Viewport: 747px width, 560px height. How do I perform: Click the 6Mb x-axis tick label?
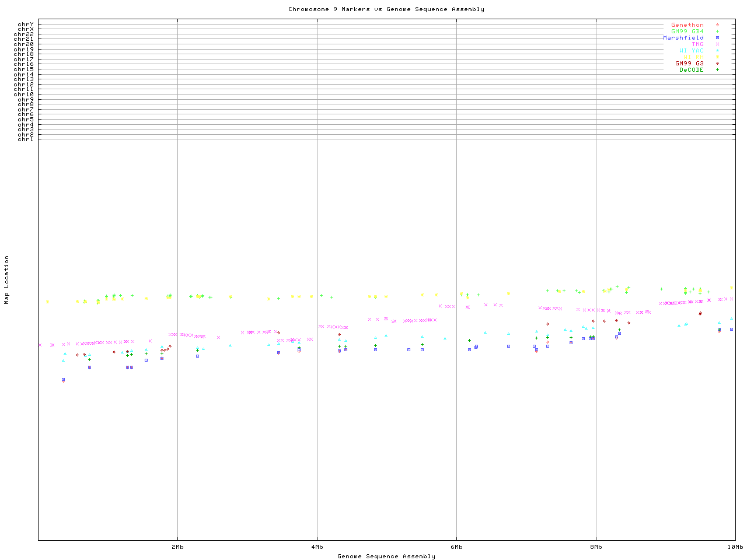tap(456, 547)
